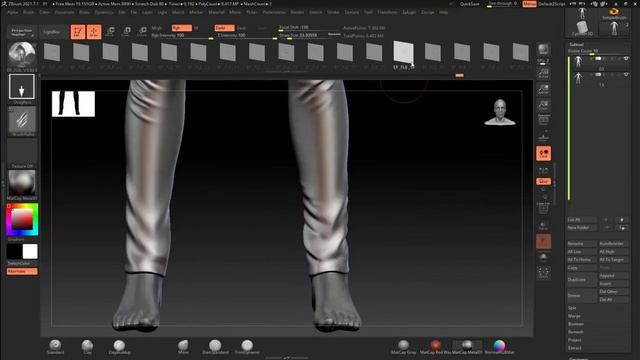The image size is (640, 360).
Task: Open MatCap Metal01 material selector
Action: 22,183
